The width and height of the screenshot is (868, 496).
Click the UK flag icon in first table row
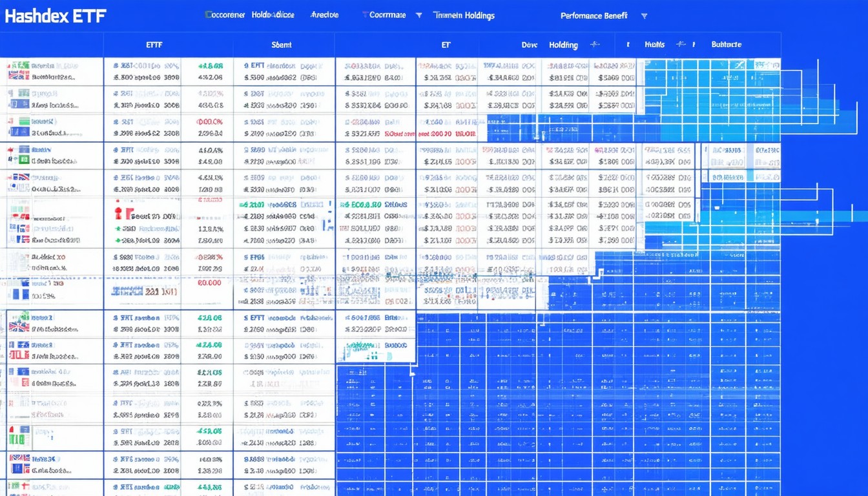18,76
